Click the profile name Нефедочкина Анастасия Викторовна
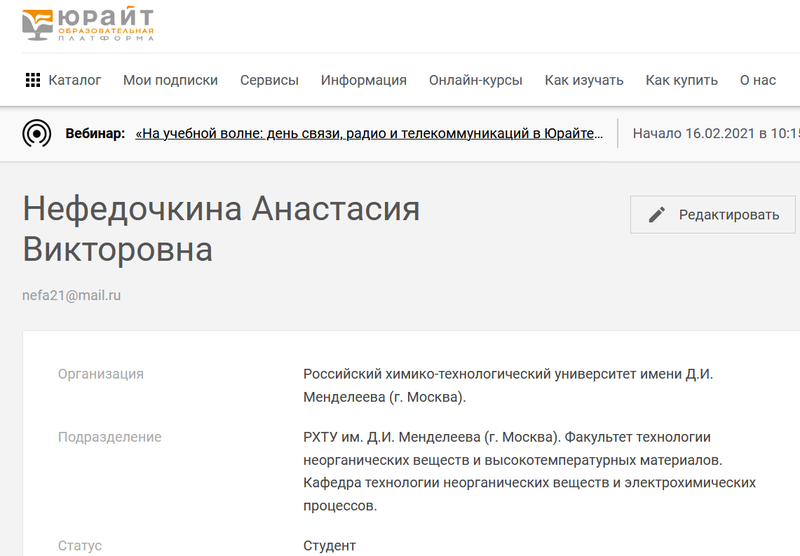Viewport: 800px width, 556px height. [220, 229]
